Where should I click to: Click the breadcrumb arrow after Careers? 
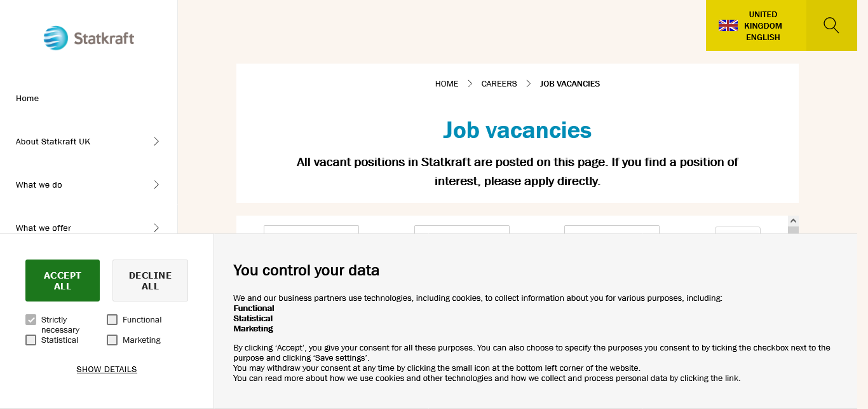pyautogui.click(x=529, y=84)
